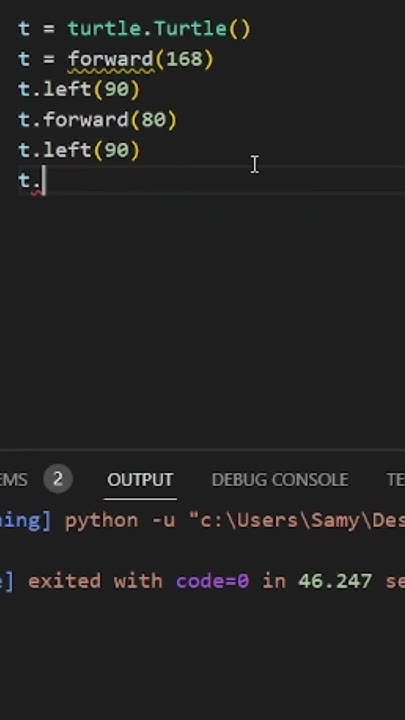
Task: Click the first 't.left(90)' line
Action: tap(79, 90)
